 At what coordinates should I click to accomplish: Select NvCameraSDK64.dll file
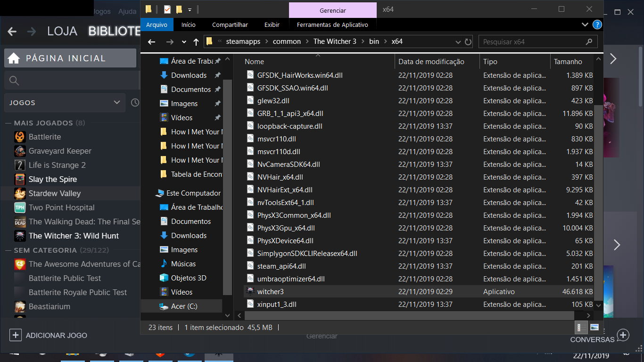pyautogui.click(x=289, y=165)
